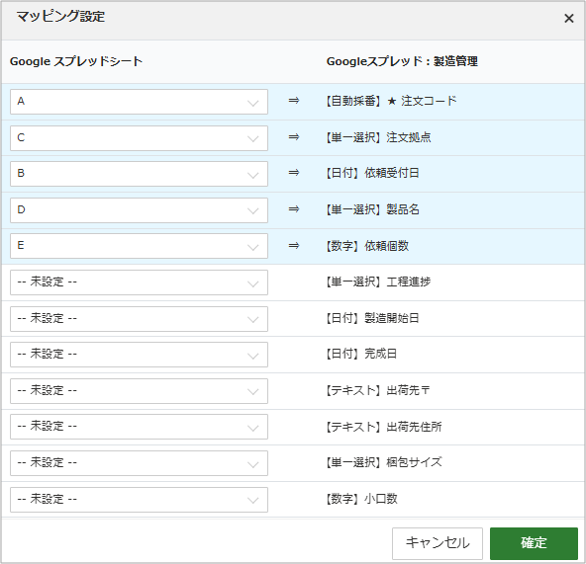The width and height of the screenshot is (586, 564).
Task: Click the キャンセル button
Action: (x=437, y=543)
